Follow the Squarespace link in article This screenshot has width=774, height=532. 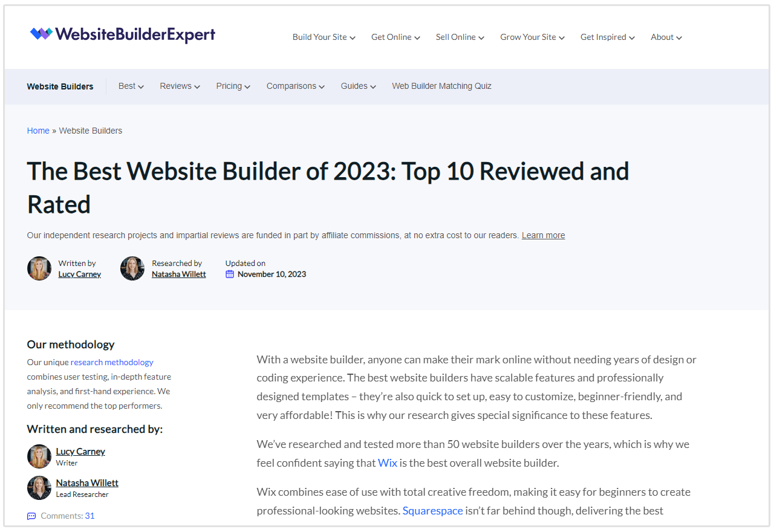click(432, 511)
